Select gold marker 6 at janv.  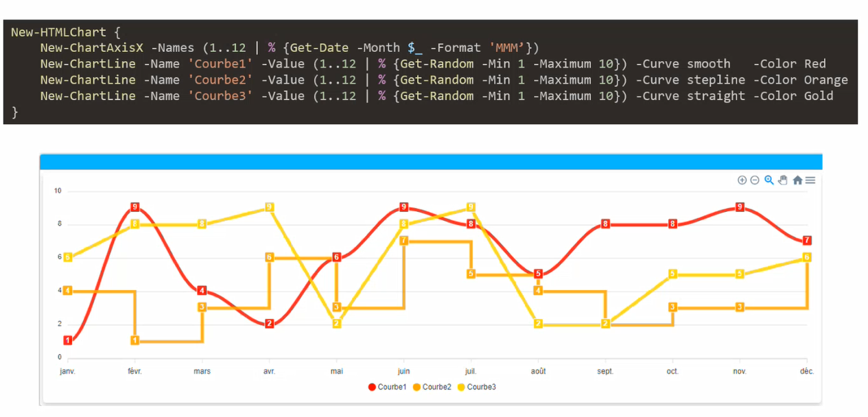click(x=67, y=257)
